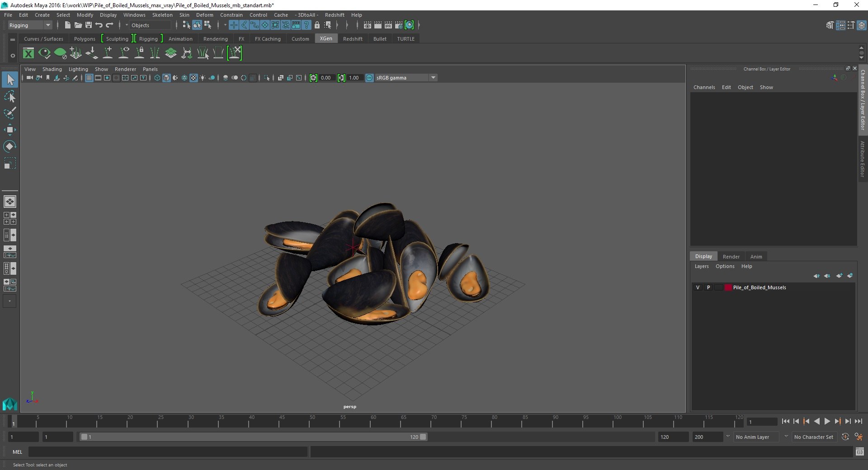The width and height of the screenshot is (868, 470).
Task: Activate the Rotate tool in the toolbox
Action: 9,146
